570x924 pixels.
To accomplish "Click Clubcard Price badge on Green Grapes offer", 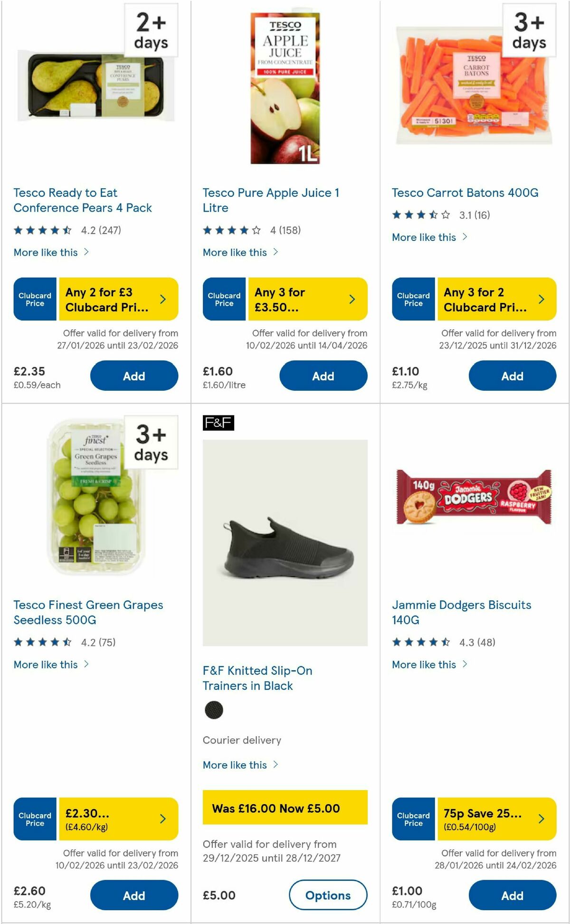I will (x=35, y=819).
